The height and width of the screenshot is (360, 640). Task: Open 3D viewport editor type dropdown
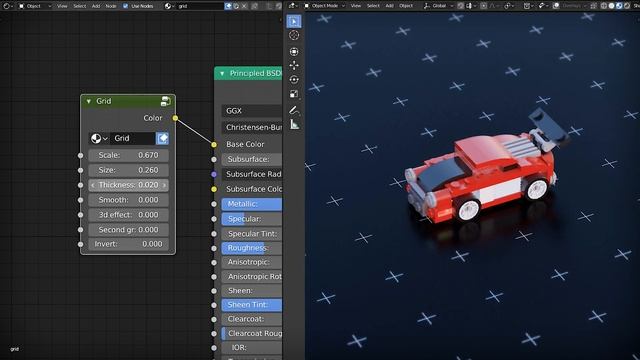[x=293, y=6]
